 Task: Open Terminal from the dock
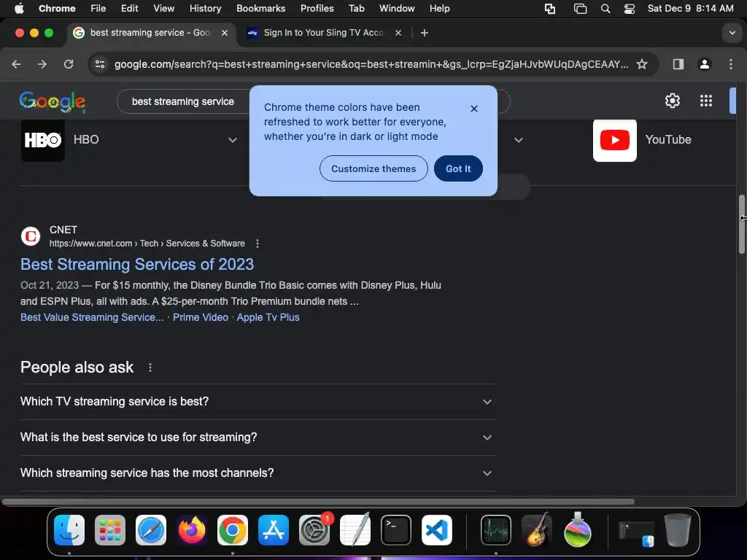click(396, 530)
